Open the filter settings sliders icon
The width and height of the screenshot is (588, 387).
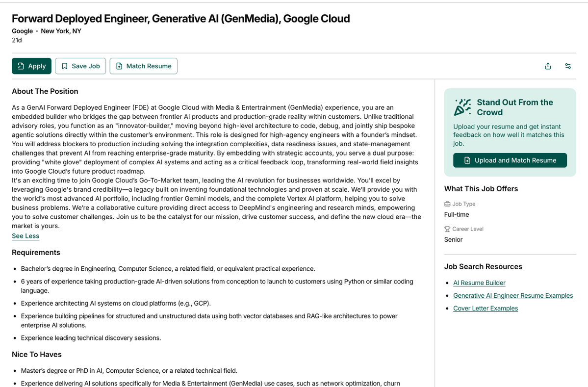[568, 66]
